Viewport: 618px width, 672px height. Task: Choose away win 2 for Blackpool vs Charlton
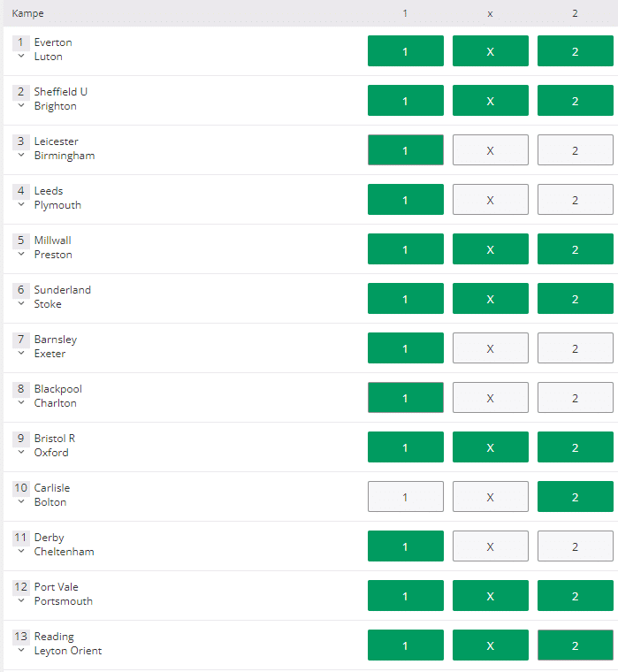pyautogui.click(x=576, y=397)
